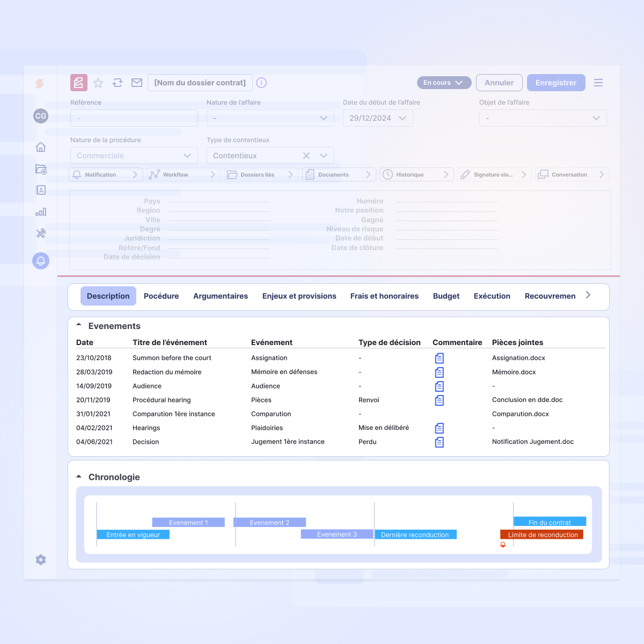This screenshot has width=644, height=644.
Task: Open the Home icon in sidebar
Action: [41, 147]
